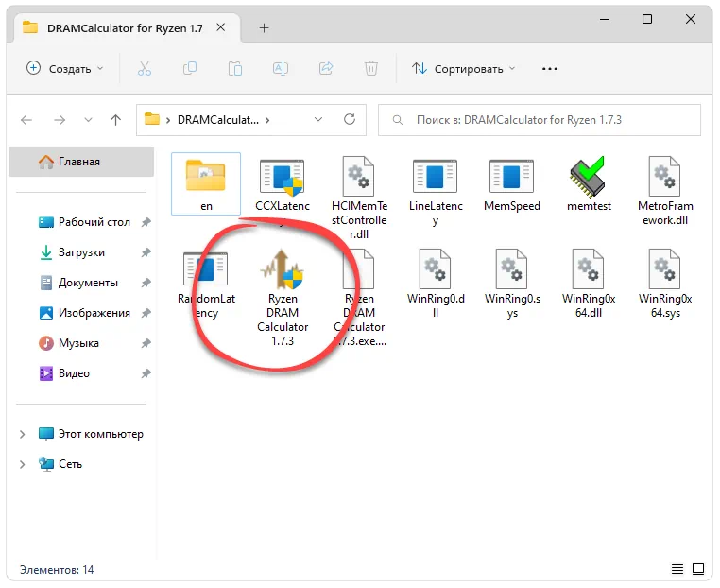Screen dimensions: 720x588
Task: Click pin icon next to Изображения
Action: 146,313
